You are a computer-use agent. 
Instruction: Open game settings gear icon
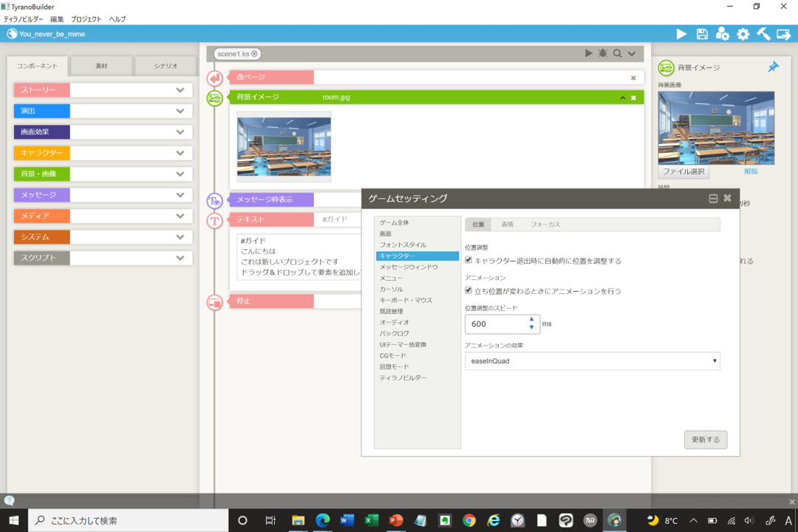[743, 34]
